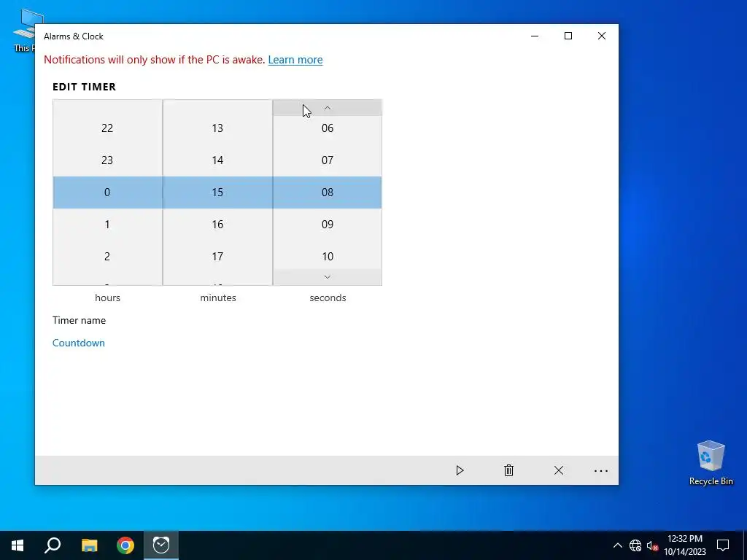Choose 14 in the minutes column

(217, 160)
